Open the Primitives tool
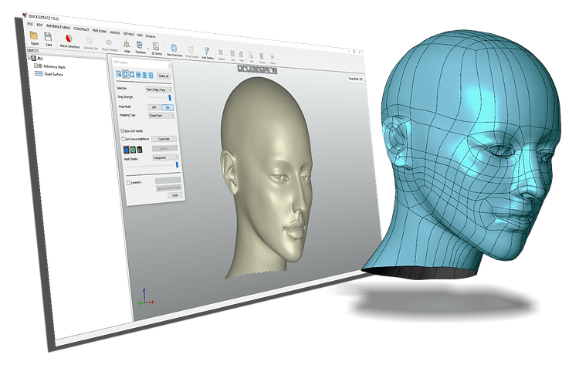579x392 pixels. [140, 45]
